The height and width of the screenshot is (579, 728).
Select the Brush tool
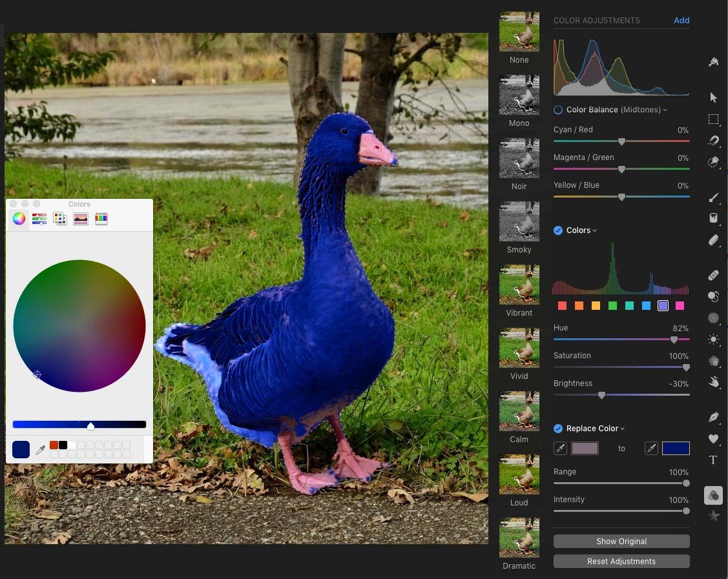(713, 198)
